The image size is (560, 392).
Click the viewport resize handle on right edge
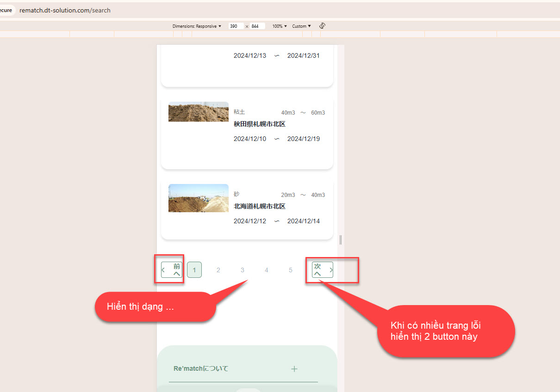tap(341, 239)
